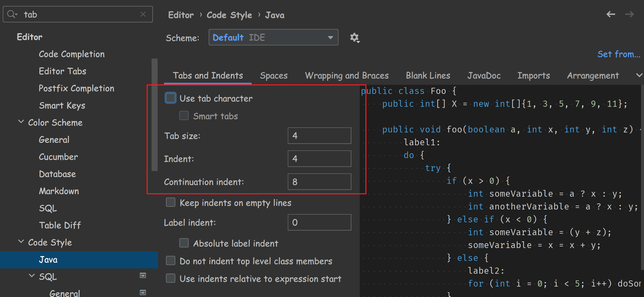Switch to the Imports tab

coord(534,75)
